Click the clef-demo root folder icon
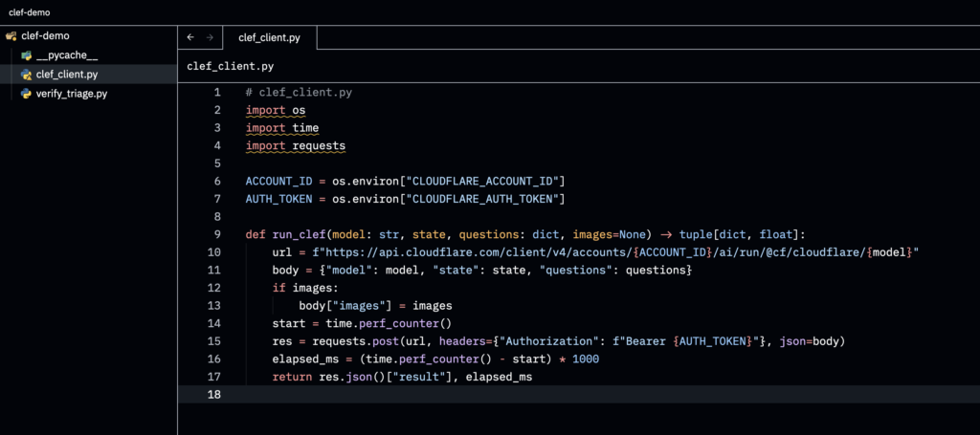Image resolution: width=980 pixels, height=435 pixels. coord(11,36)
